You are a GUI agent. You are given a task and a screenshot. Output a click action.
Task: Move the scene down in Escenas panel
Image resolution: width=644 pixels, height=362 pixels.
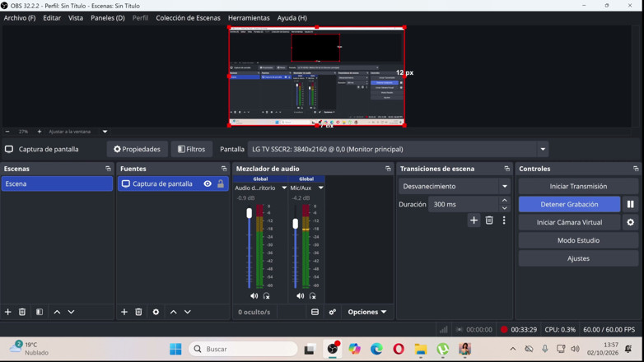71,312
